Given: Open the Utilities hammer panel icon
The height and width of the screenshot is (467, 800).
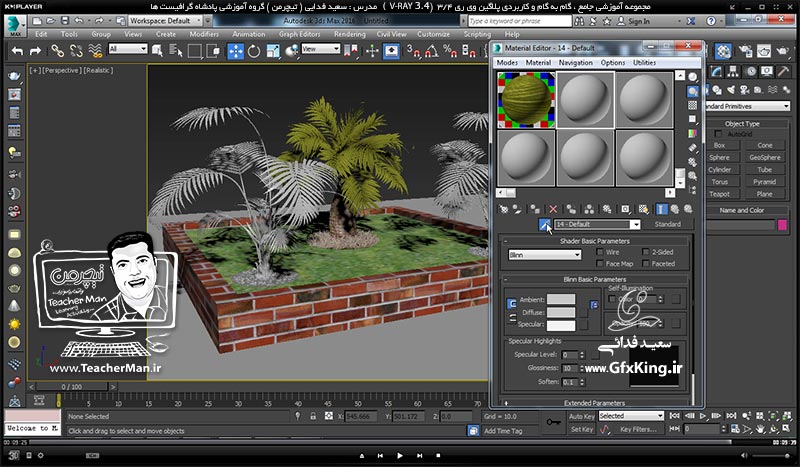Looking at the screenshot, I should [x=783, y=71].
